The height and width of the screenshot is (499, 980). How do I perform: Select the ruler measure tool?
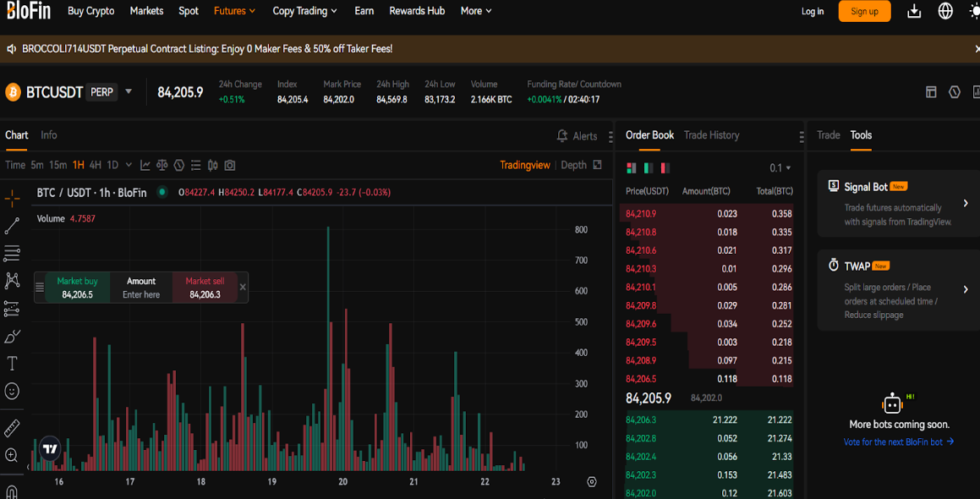[12, 428]
